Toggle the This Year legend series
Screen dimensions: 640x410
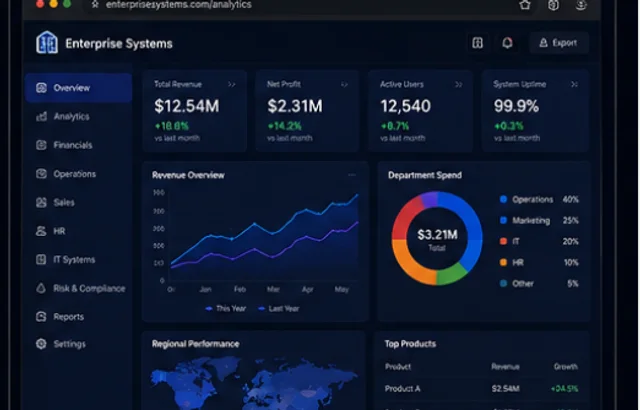[x=226, y=308]
